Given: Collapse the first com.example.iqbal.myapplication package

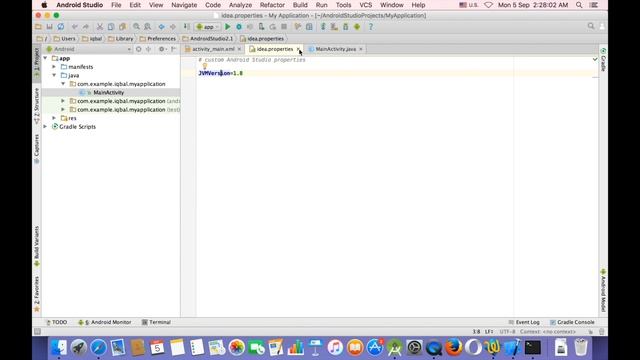Looking at the screenshot, I should point(63,84).
